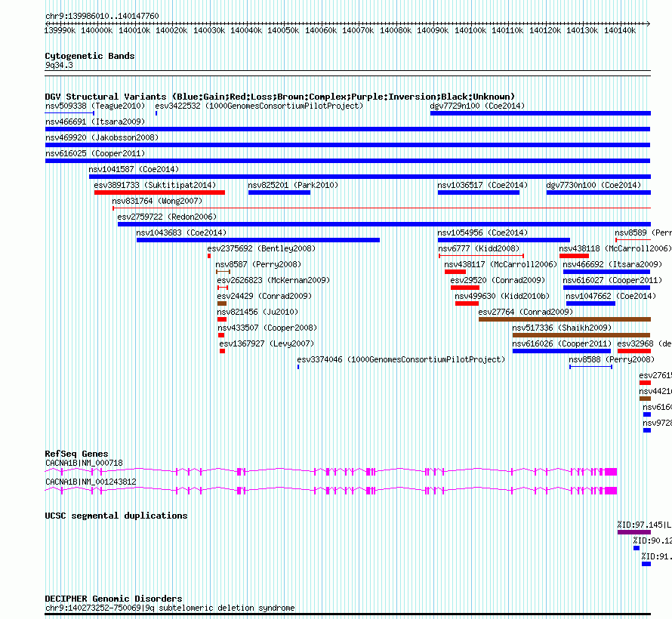Click the nsv831764 (Wong2007) label
This screenshot has height=619, width=672.
point(157,201)
